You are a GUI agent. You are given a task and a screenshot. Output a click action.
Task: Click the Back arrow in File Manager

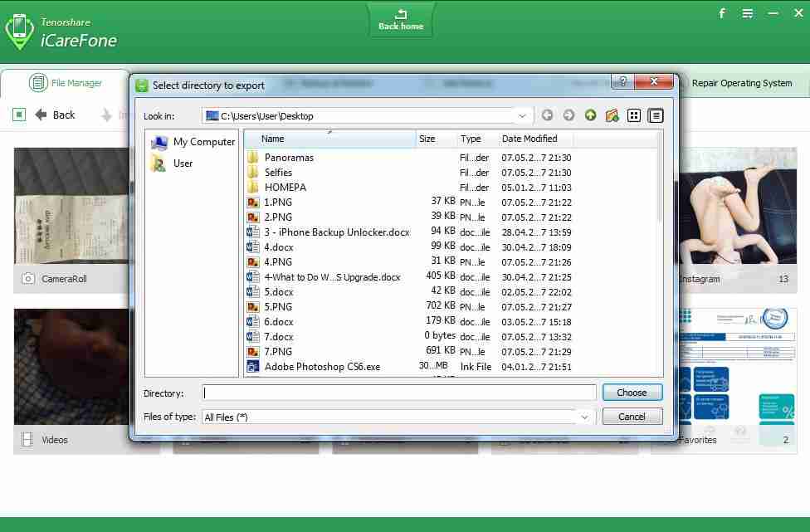56,115
